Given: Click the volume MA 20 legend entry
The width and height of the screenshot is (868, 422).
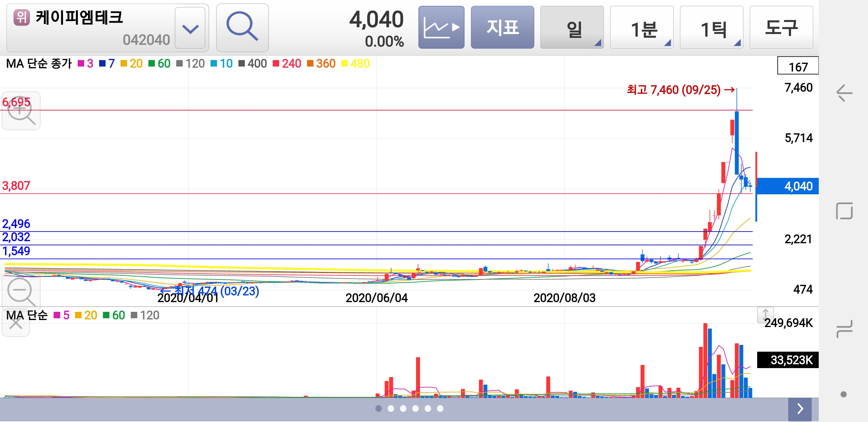Looking at the screenshot, I should [x=86, y=315].
